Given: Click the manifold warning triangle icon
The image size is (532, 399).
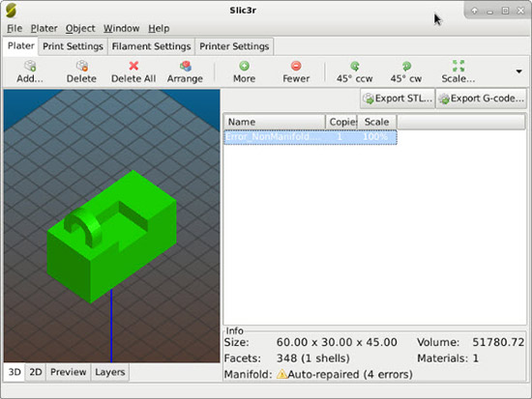Looking at the screenshot, I should click(x=281, y=374).
